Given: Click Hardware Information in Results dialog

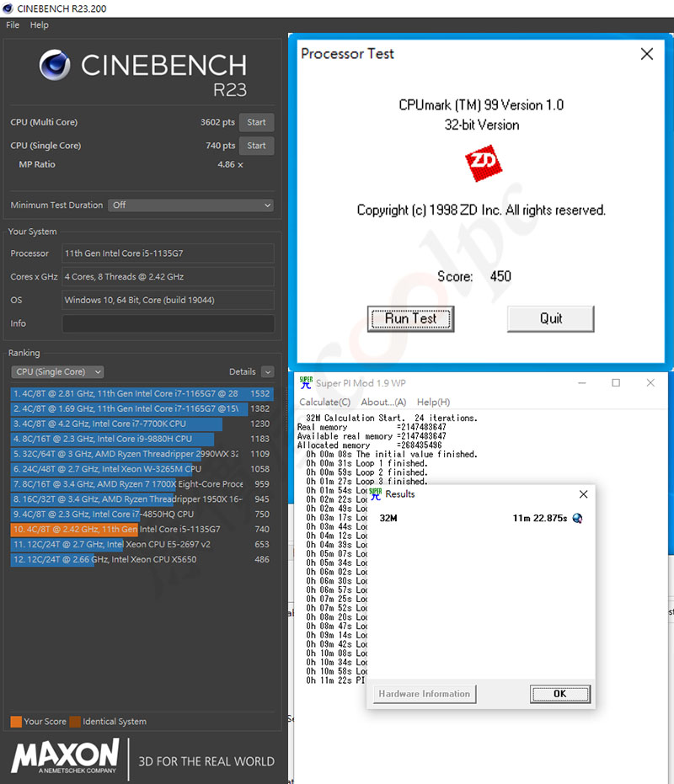Looking at the screenshot, I should [x=425, y=694].
